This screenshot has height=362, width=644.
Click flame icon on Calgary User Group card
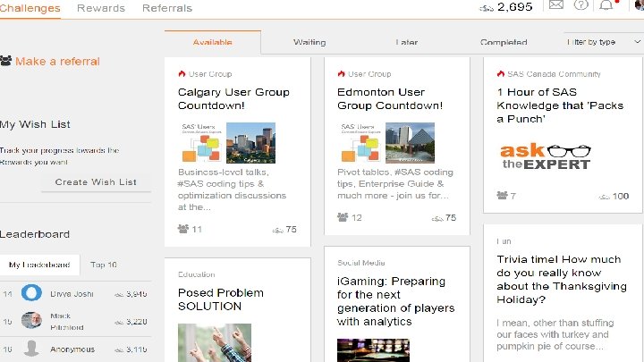pos(182,74)
